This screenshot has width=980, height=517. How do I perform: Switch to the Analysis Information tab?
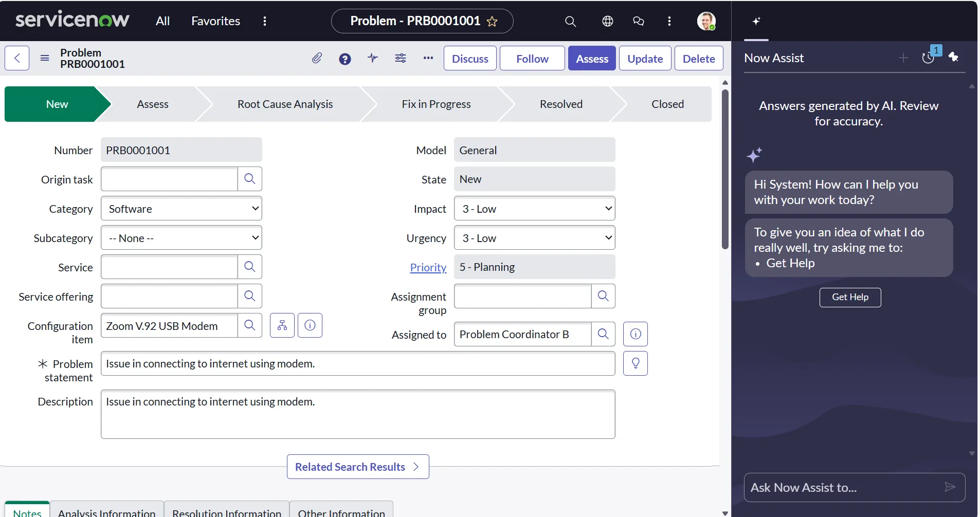pos(106,512)
